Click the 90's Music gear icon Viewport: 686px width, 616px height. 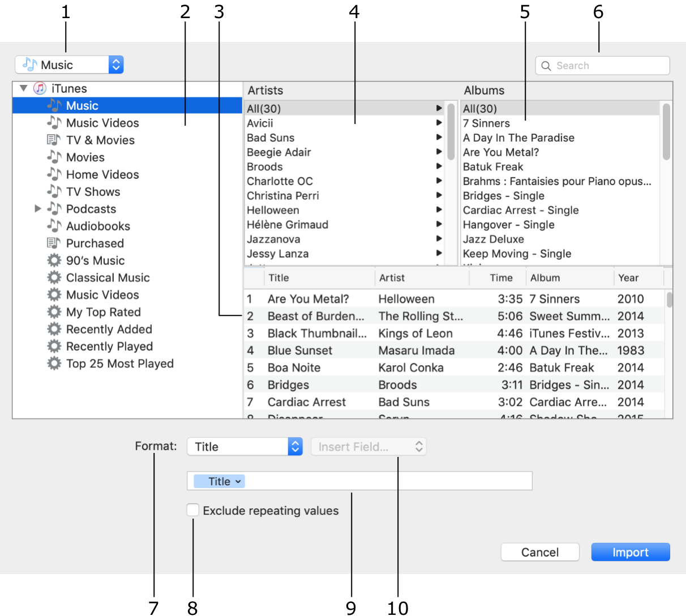tap(54, 260)
